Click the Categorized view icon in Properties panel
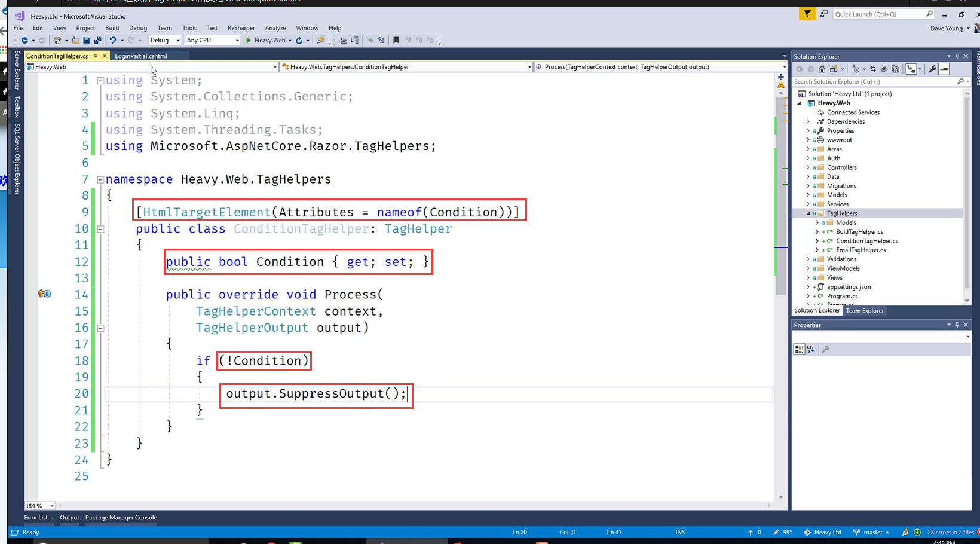980x544 pixels. pyautogui.click(x=799, y=349)
